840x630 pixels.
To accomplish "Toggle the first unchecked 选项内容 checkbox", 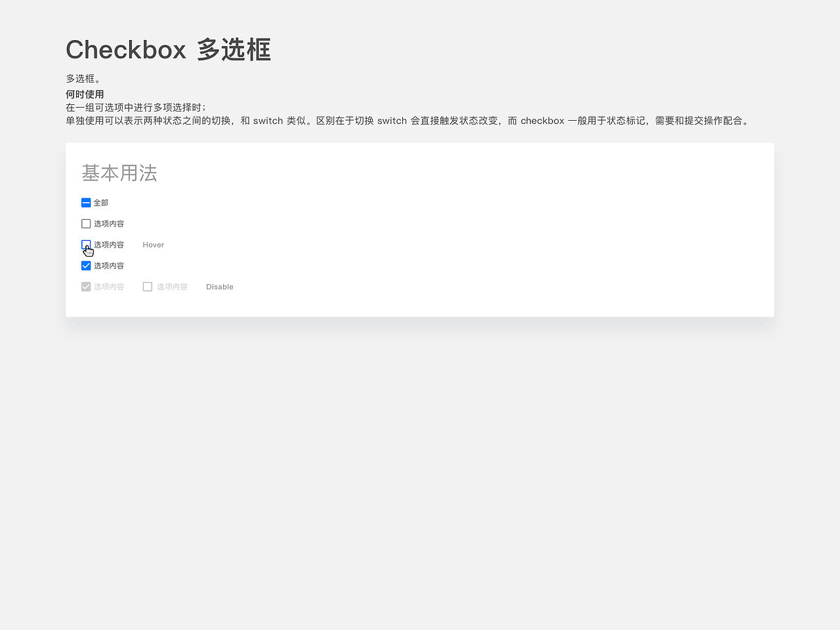I will [x=86, y=224].
